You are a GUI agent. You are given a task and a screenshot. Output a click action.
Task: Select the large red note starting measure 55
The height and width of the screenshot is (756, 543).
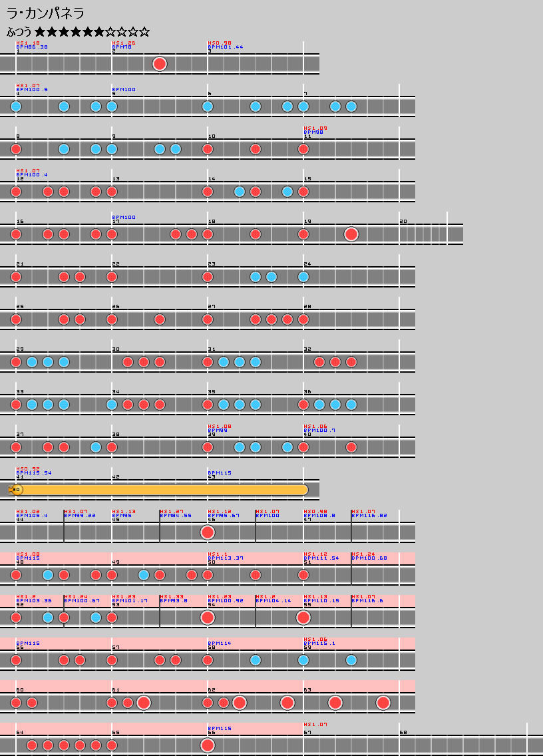click(x=303, y=618)
